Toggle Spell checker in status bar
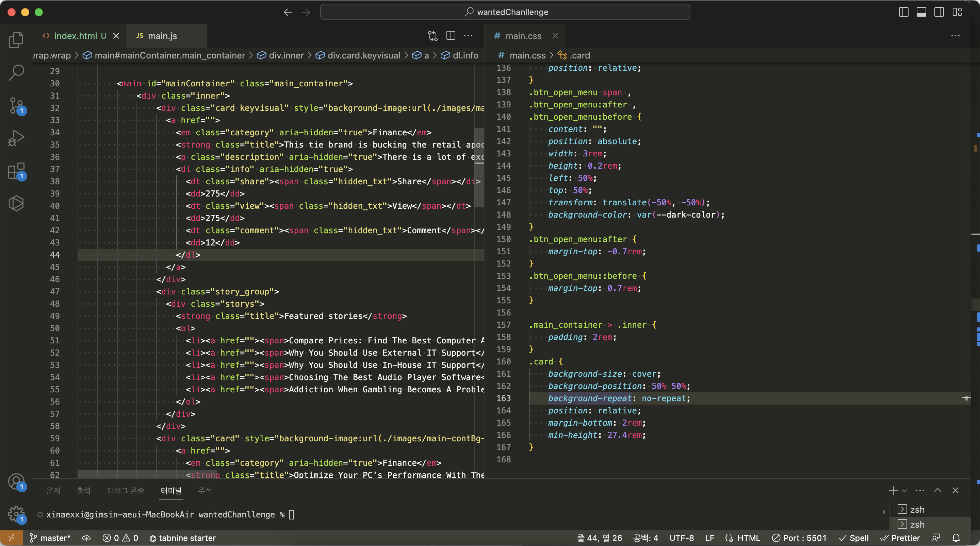This screenshot has width=980, height=546. (x=854, y=538)
